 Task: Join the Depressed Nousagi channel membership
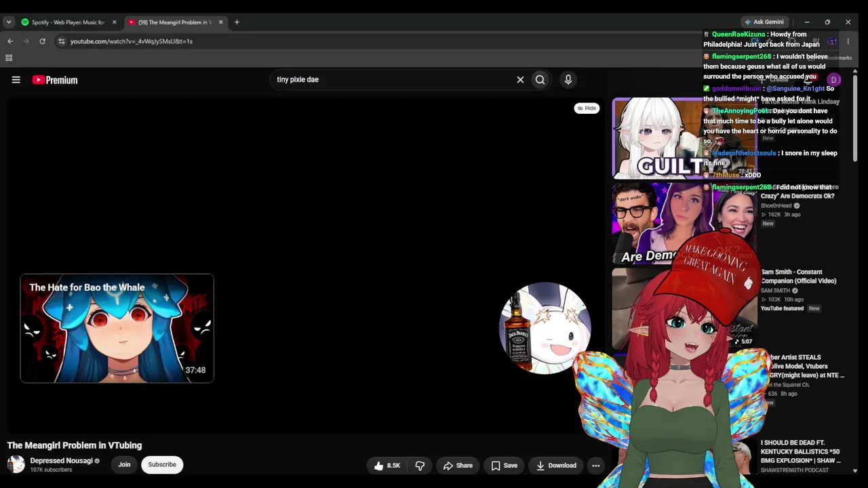point(124,464)
